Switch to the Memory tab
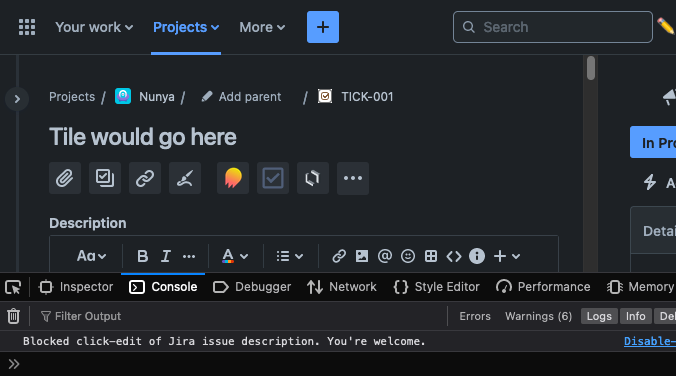Screen dimensions: 676x376 [641, 287]
